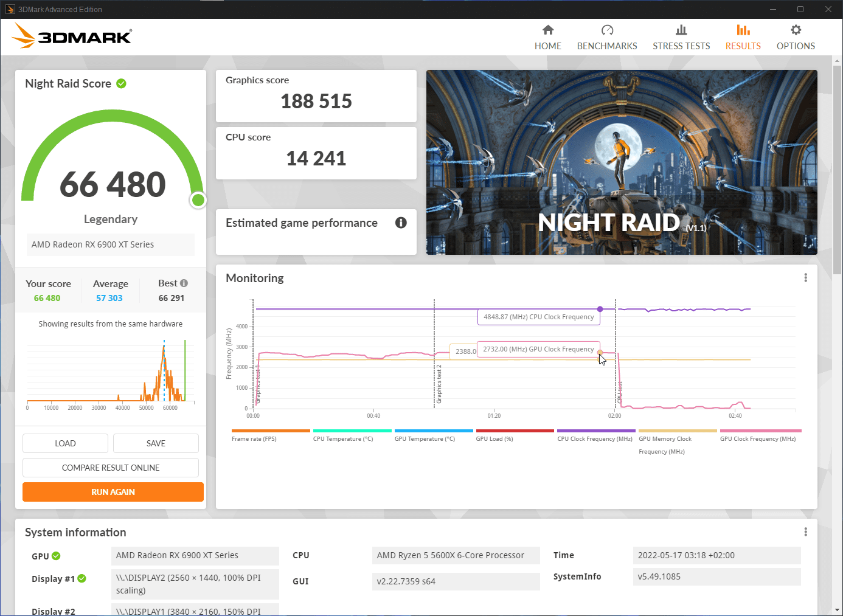Screen dimensions: 843x616
Task: Click the Graphics test 2 marker line
Action: [x=434, y=354]
